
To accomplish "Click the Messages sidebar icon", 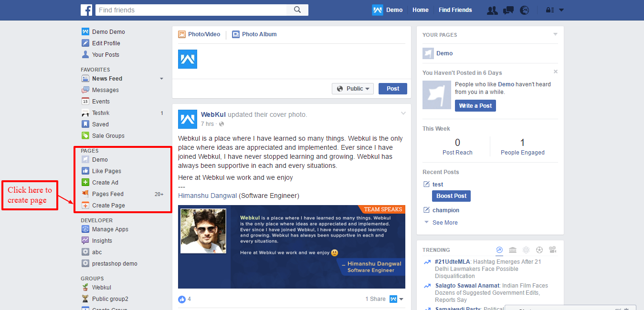I will coord(85,90).
